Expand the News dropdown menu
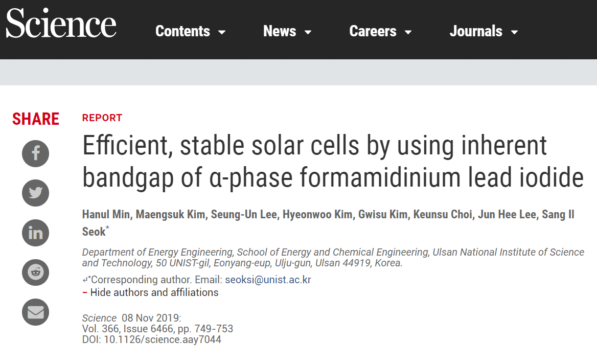The width and height of the screenshot is (597, 364). coord(287,31)
